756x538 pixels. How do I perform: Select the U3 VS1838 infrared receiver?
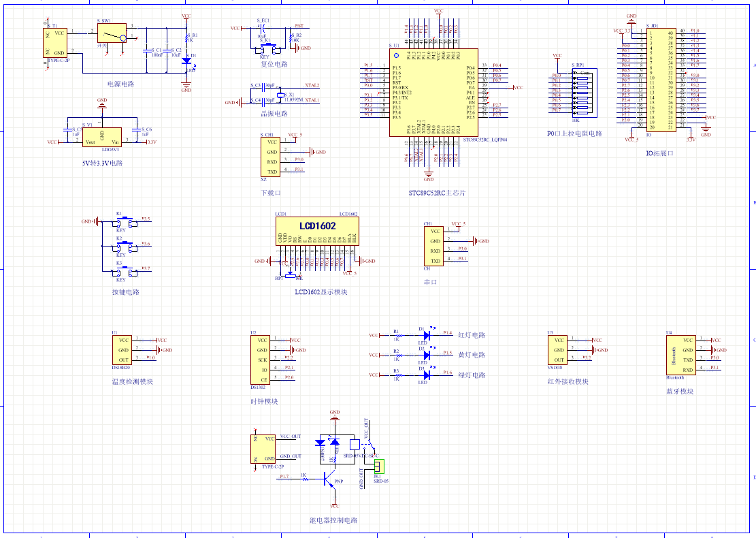[557, 350]
